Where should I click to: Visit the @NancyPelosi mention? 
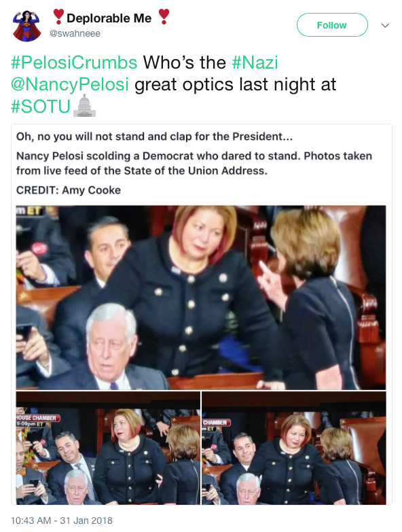(70, 84)
